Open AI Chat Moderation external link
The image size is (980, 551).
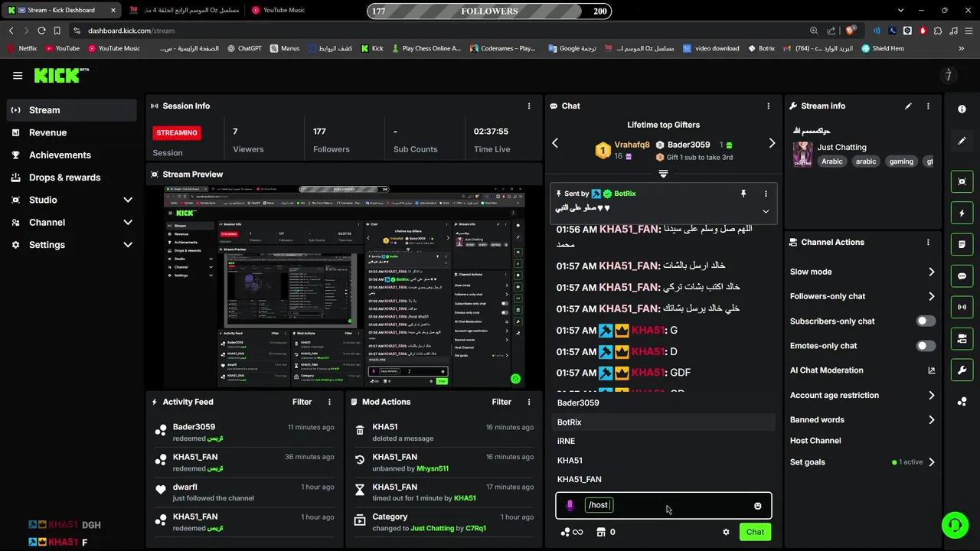click(x=931, y=370)
